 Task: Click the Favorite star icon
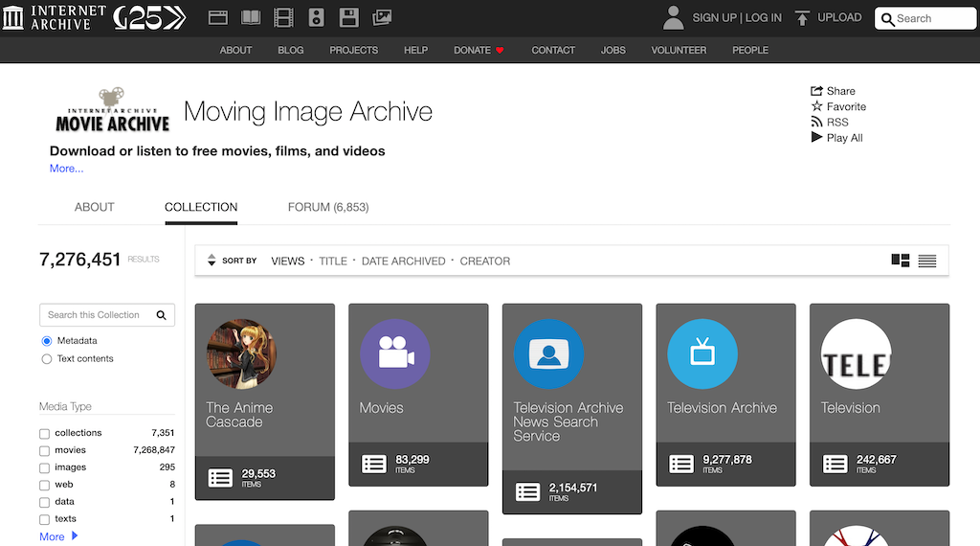click(816, 106)
